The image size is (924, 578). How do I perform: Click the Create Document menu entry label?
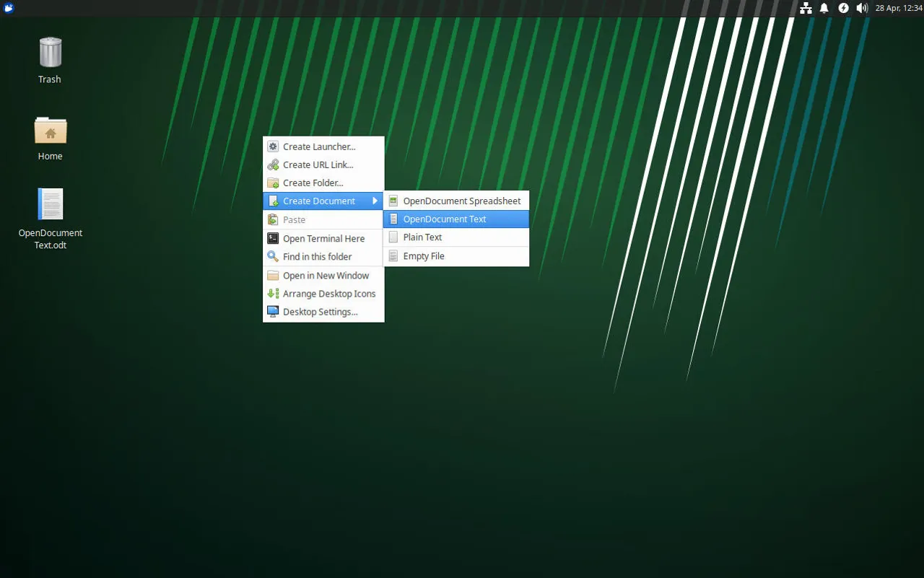click(x=319, y=201)
